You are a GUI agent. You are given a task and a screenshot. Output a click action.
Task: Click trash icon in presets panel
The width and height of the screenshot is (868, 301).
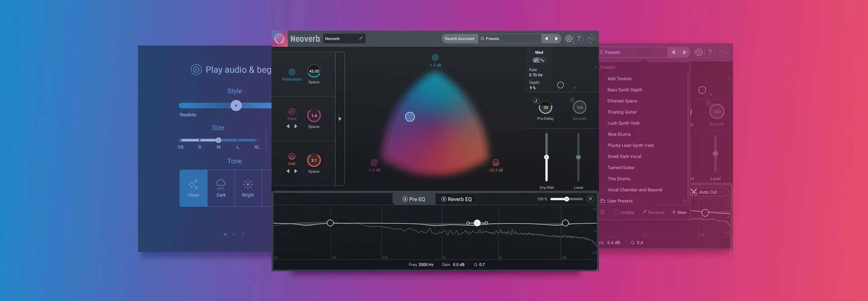[x=603, y=212]
